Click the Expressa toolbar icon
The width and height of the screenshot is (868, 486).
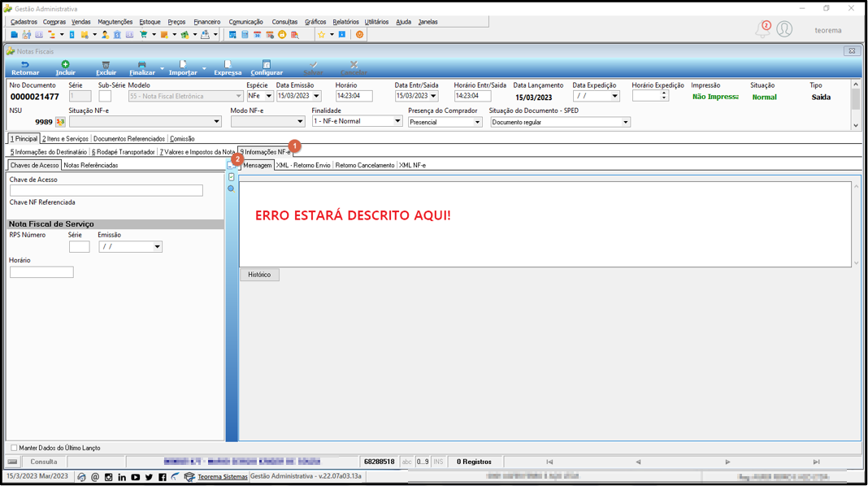point(228,65)
